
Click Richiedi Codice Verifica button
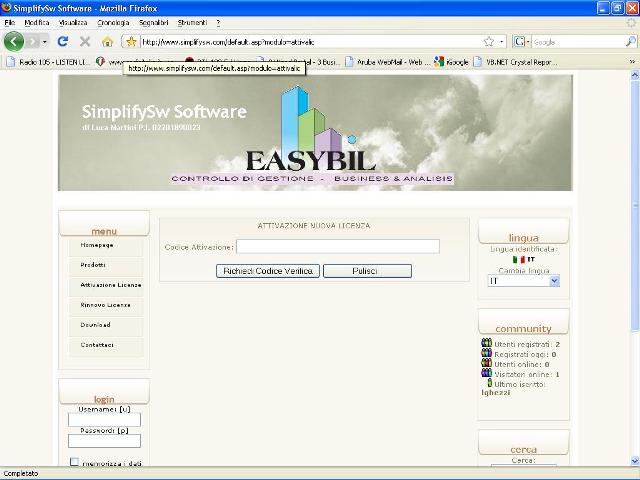(268, 271)
